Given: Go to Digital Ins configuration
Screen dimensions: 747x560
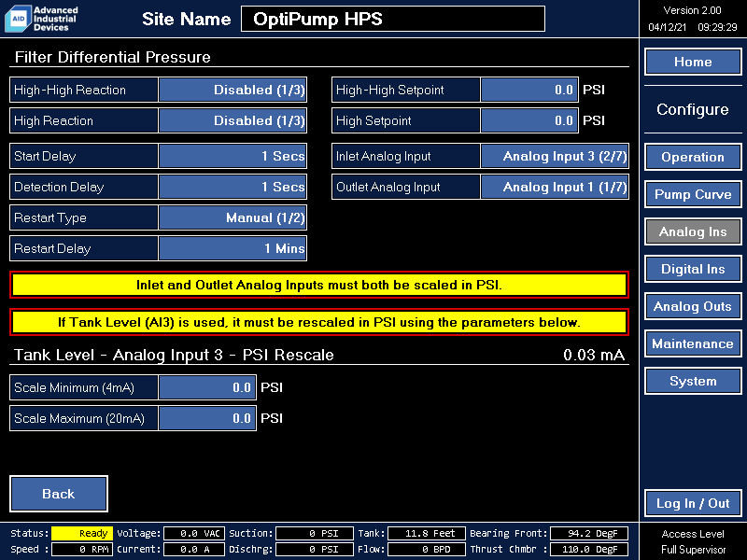Looking at the screenshot, I should [693, 269].
